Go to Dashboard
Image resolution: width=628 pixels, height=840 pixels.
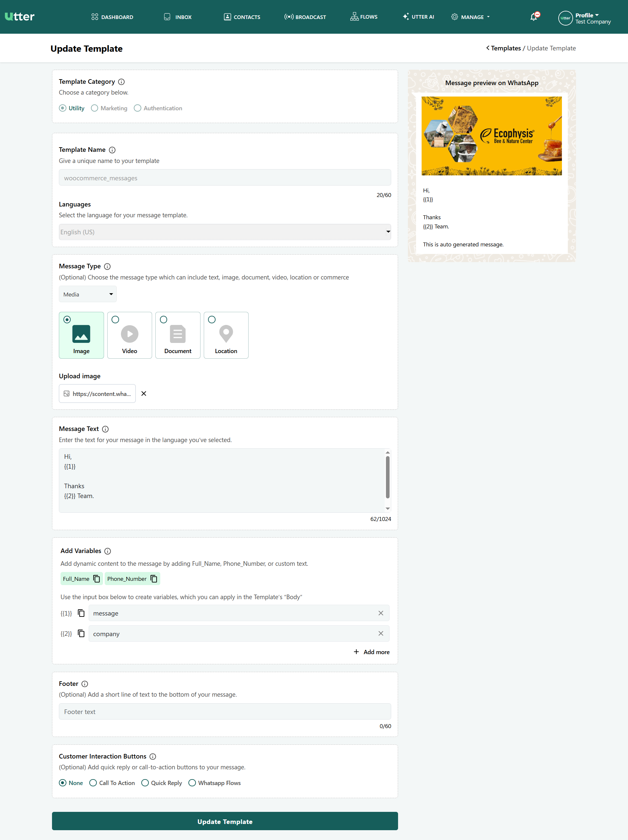click(113, 17)
